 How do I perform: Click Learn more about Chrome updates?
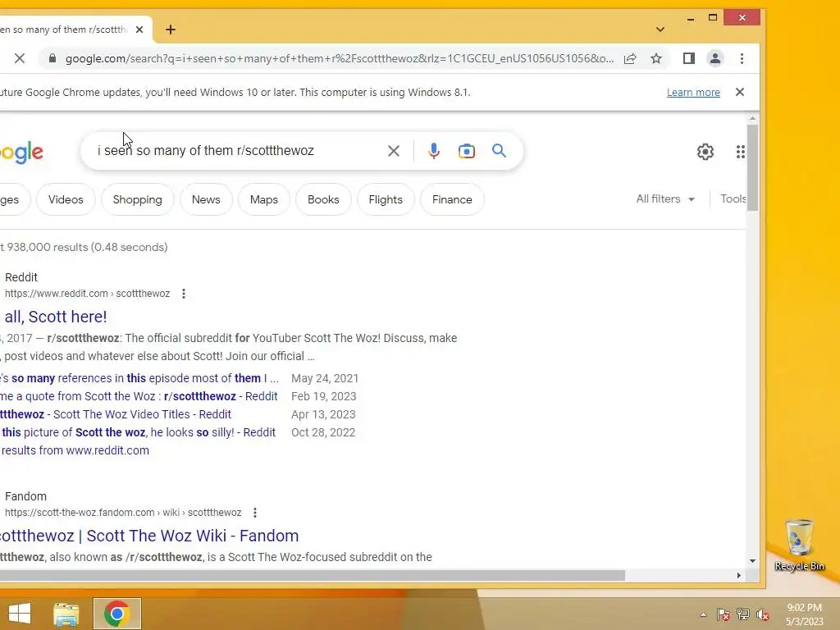[x=693, y=92]
